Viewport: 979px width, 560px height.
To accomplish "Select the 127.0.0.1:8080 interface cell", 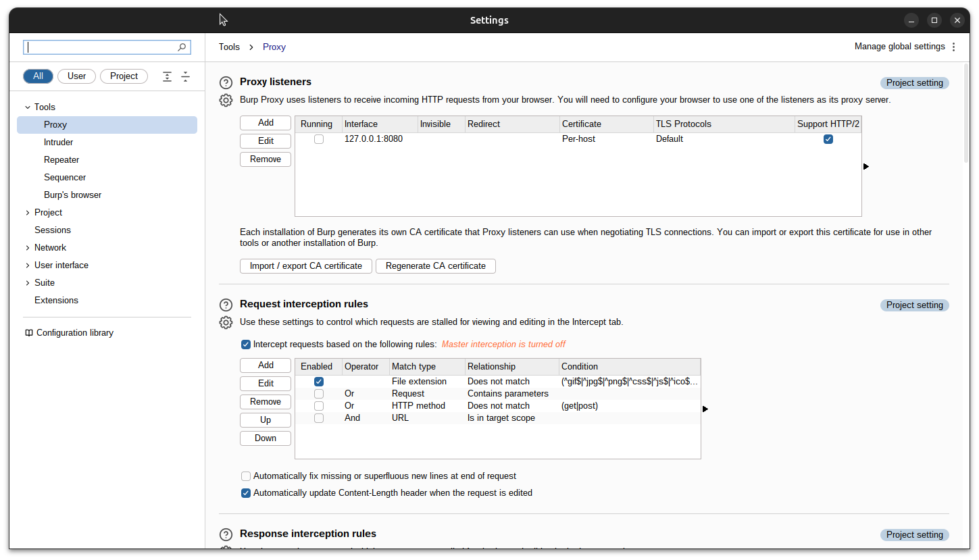I will (x=380, y=139).
